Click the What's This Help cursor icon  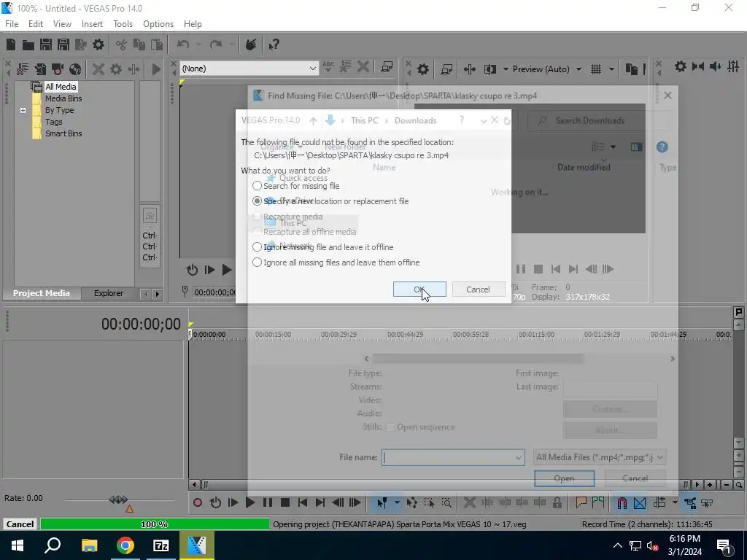tap(274, 44)
